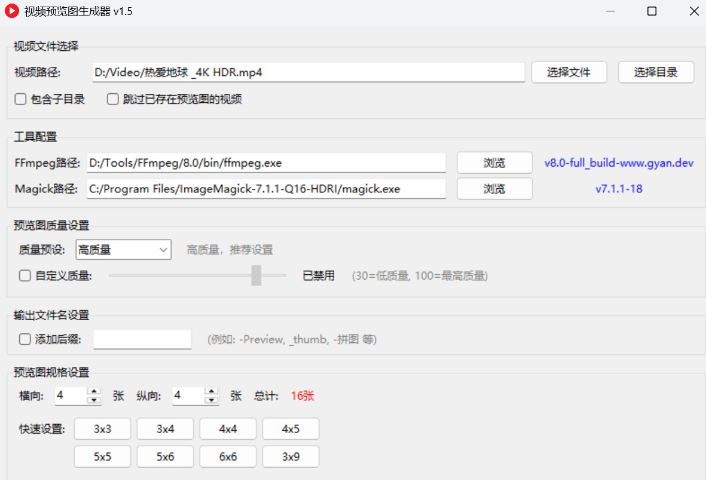Click the 选择目录 button

point(656,72)
